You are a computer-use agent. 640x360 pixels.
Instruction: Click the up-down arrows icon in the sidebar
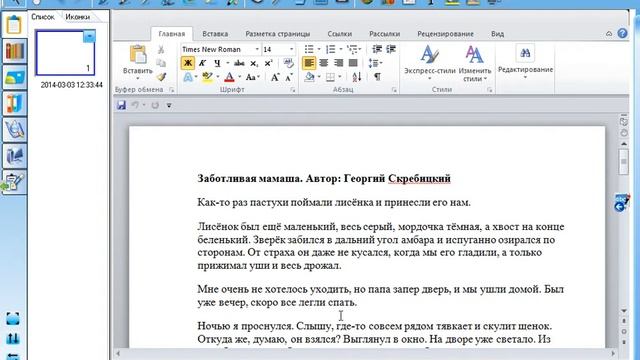pos(13,338)
